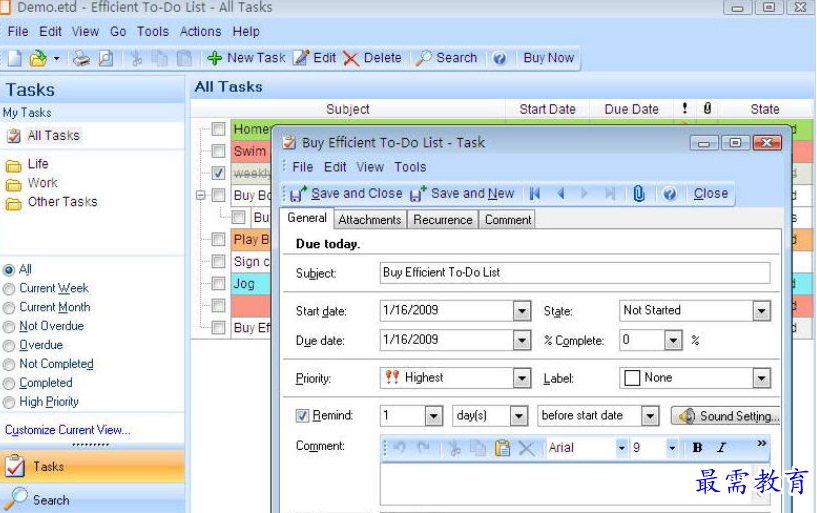Image resolution: width=817 pixels, height=513 pixels.
Task: Click Customize Current View link
Action: [68, 430]
